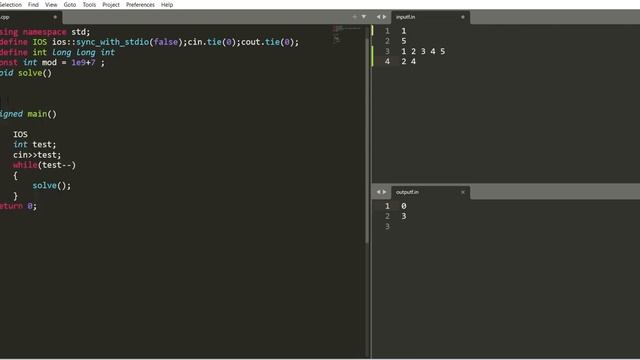Click '1e9+7' constant in the code

click(x=83, y=62)
